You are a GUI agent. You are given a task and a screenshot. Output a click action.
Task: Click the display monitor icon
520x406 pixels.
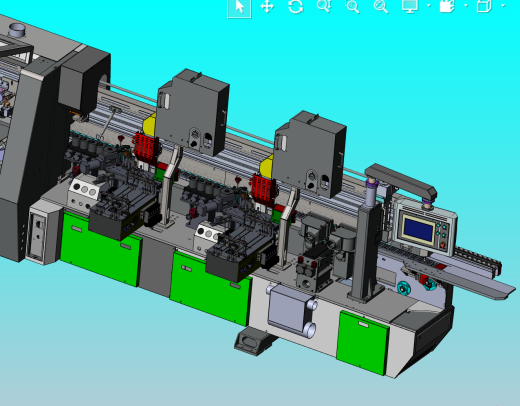(x=410, y=6)
